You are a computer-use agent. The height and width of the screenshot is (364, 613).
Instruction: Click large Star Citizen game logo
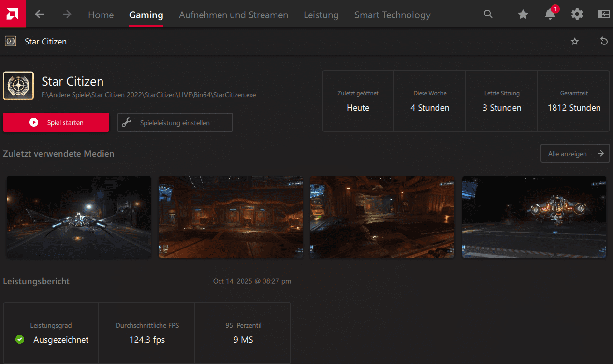pyautogui.click(x=18, y=86)
